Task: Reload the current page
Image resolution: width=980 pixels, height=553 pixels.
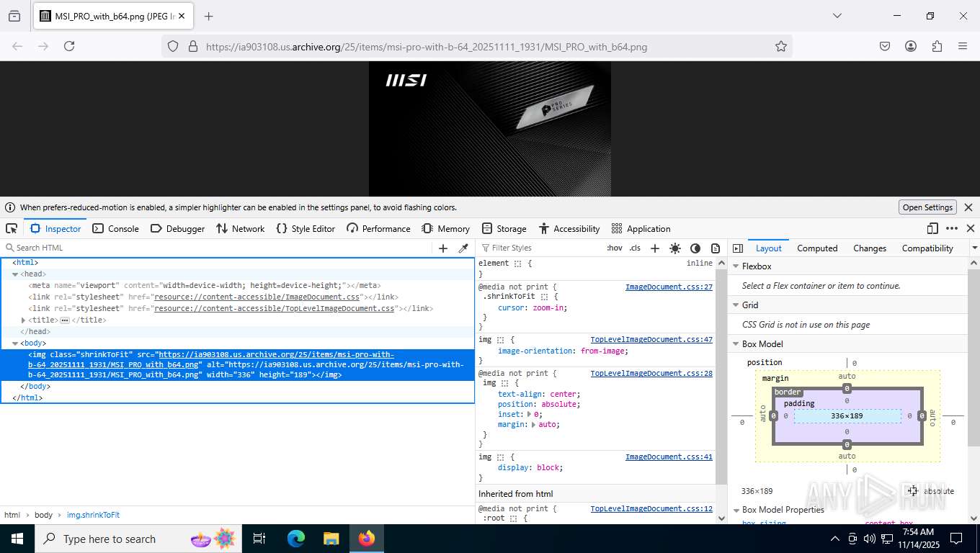Action: (x=69, y=46)
